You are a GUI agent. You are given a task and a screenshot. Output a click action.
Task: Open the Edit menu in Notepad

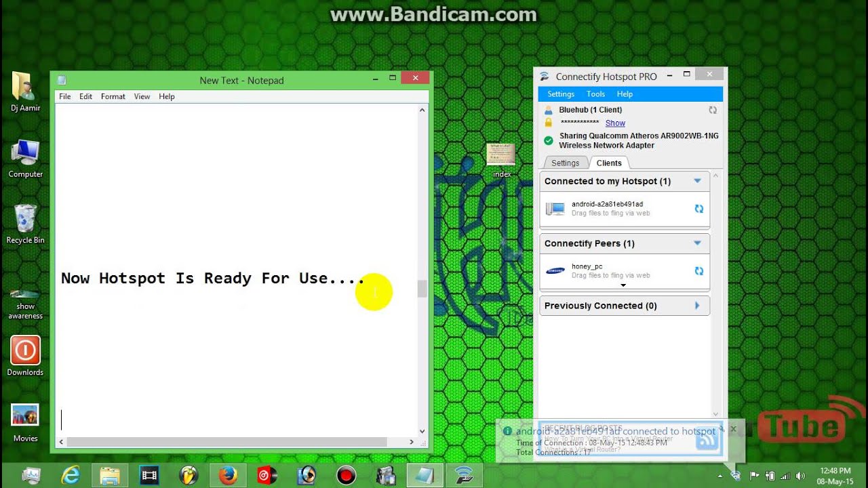tap(85, 96)
